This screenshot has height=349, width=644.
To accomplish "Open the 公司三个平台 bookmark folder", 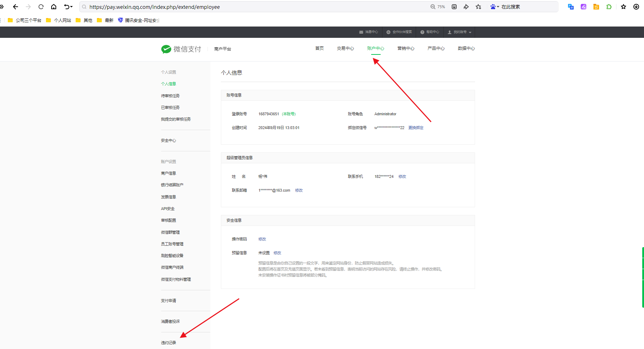I will 24,20.
